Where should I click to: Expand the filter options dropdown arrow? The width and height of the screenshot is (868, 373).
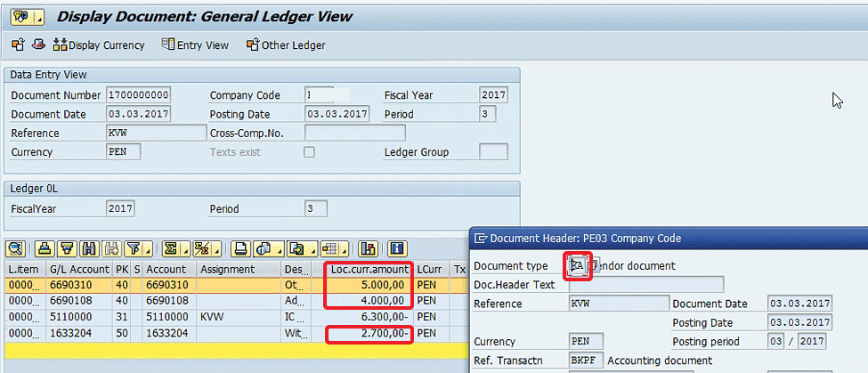[146, 248]
